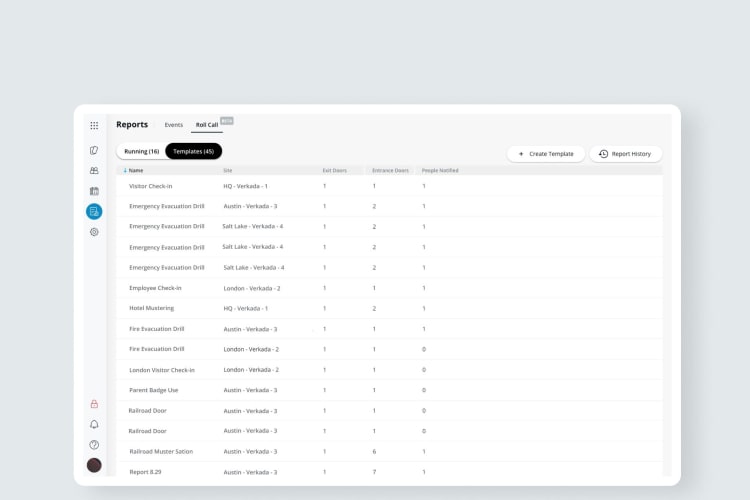Click entrance doors value 6 for Railroad Muster
Image resolution: width=750 pixels, height=500 pixels.
(374, 452)
